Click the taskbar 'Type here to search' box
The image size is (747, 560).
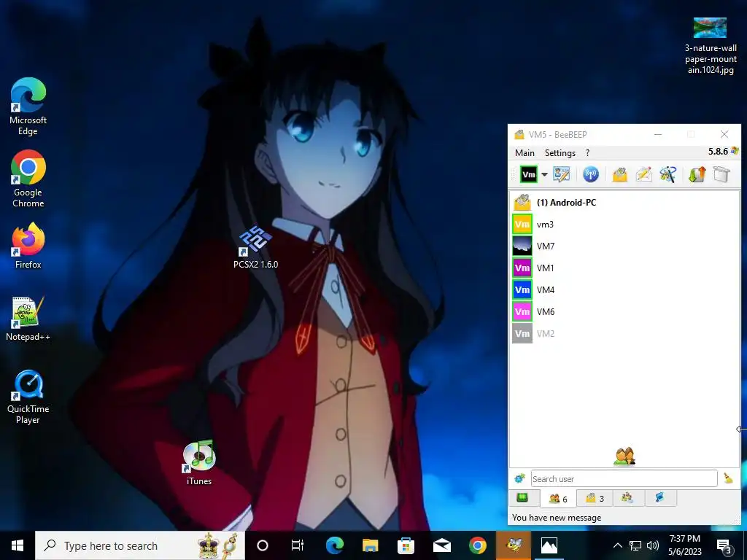140,545
